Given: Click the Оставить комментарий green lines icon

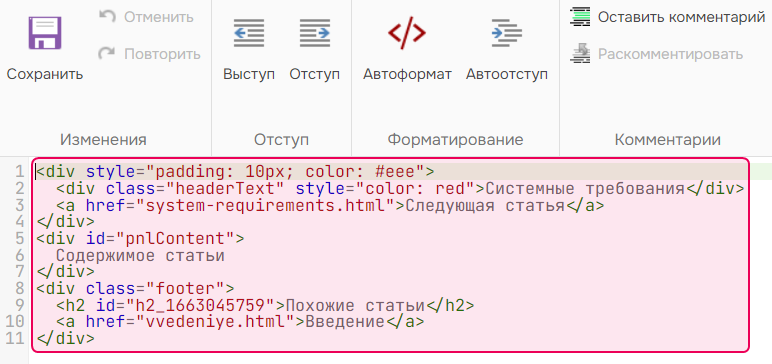Looking at the screenshot, I should 580,16.
